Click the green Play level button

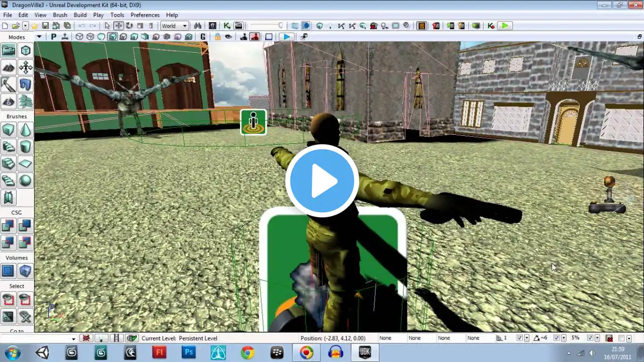tap(505, 26)
